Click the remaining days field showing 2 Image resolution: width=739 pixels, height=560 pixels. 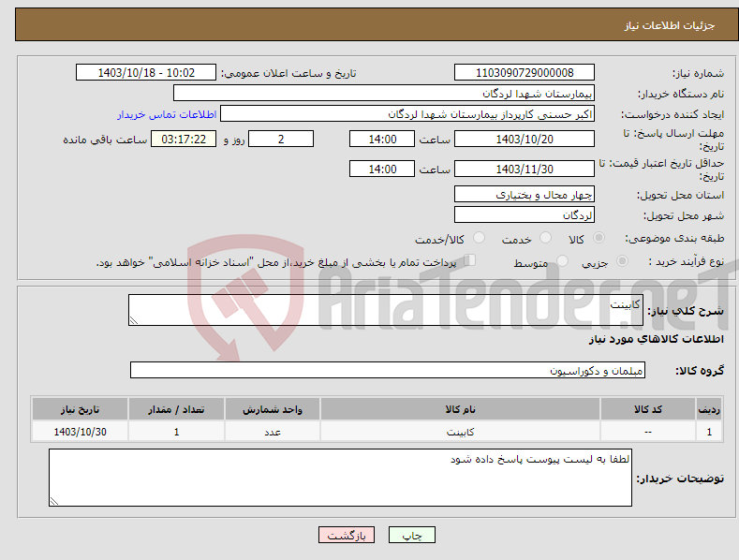click(281, 139)
